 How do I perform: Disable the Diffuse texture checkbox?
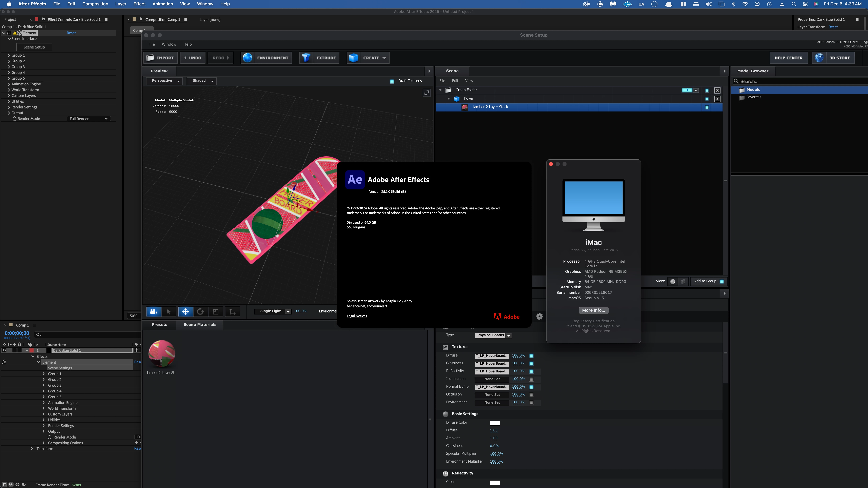(531, 356)
